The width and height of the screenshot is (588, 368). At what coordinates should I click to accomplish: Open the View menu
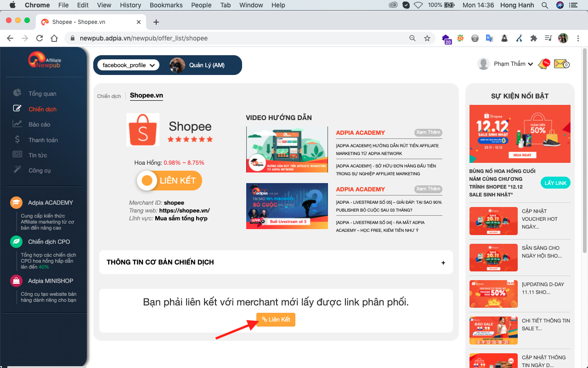(x=104, y=5)
